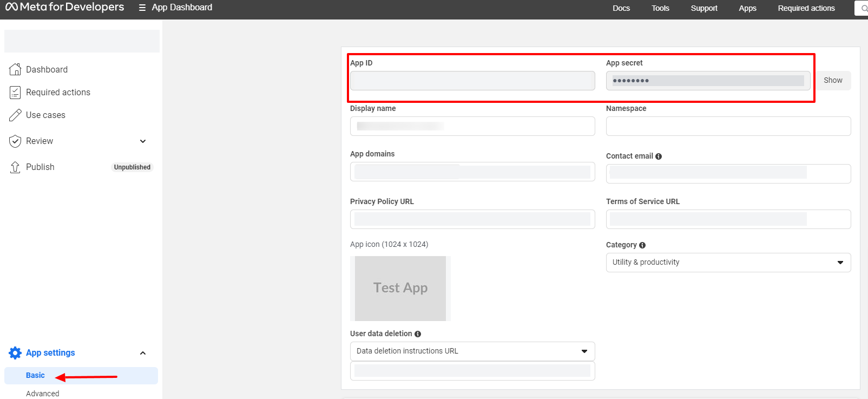The image size is (868, 399).
Task: Click the Use cases pencil icon
Action: [15, 115]
